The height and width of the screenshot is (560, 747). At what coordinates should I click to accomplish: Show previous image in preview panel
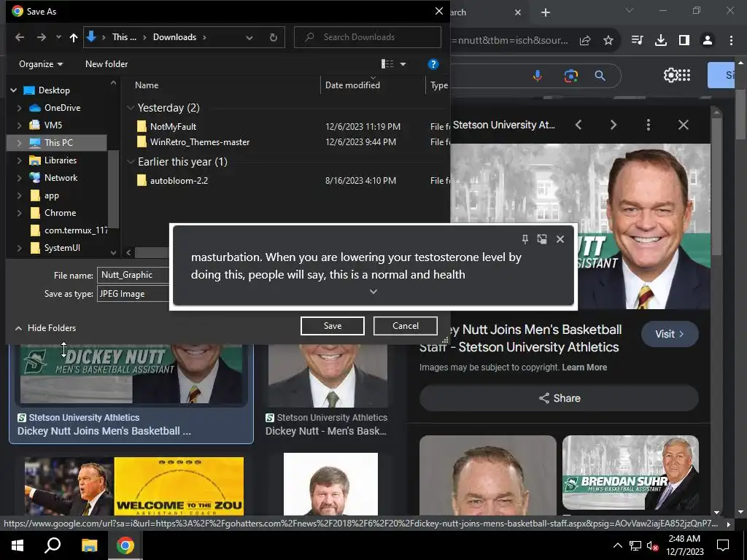coord(578,125)
